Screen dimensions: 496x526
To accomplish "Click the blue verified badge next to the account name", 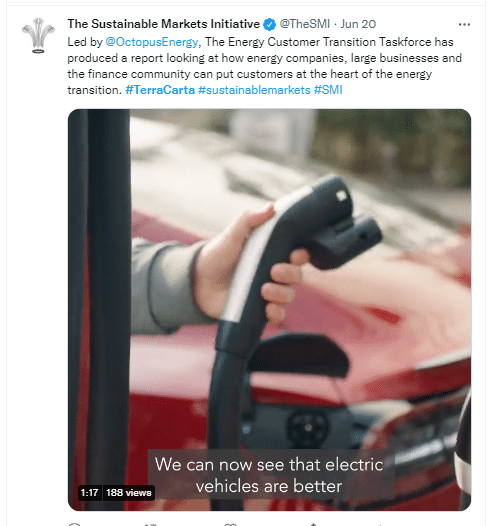I will click(x=269, y=24).
